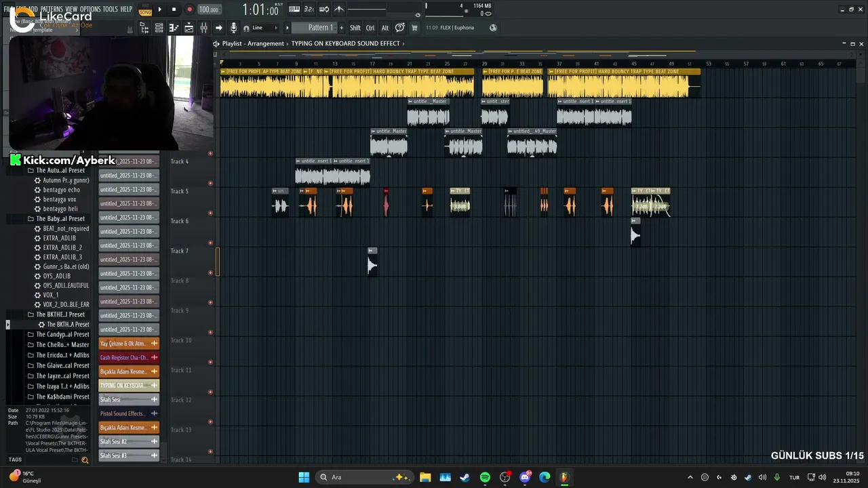Toggle typing keyboard to piano icon

pyautogui.click(x=294, y=9)
